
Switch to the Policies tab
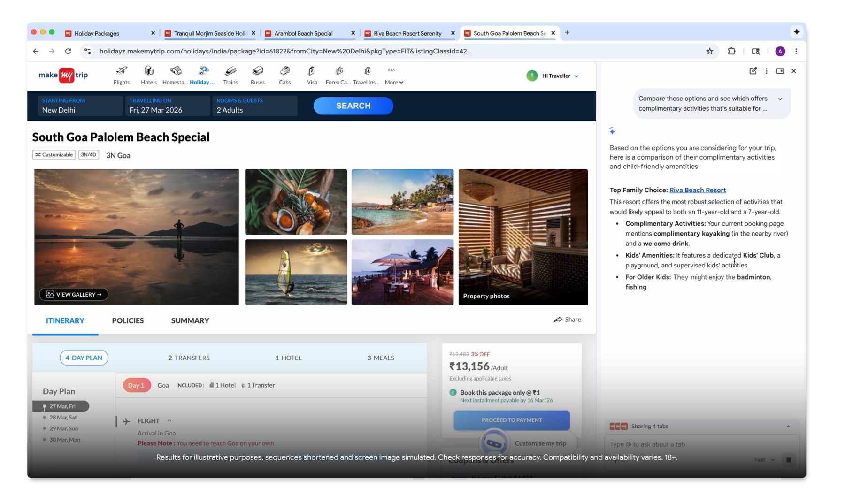(128, 320)
